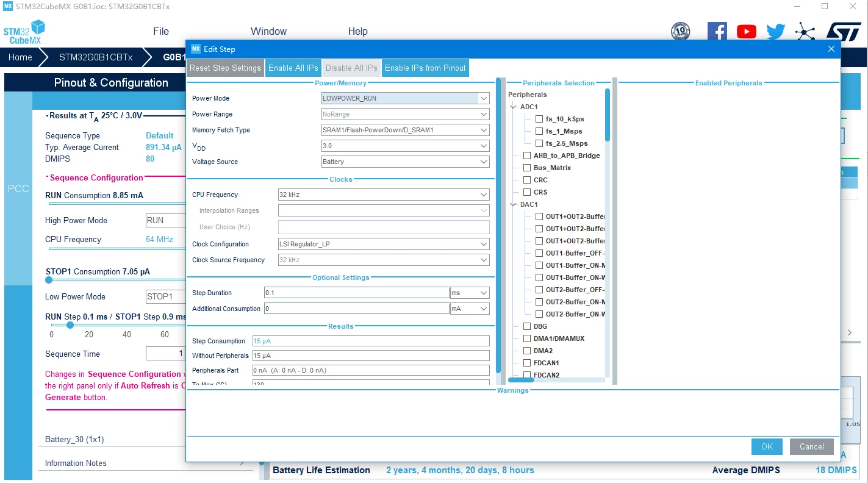Image resolution: width=868 pixels, height=483 pixels.
Task: Click MX icon in Edit Step title
Action: coord(195,49)
